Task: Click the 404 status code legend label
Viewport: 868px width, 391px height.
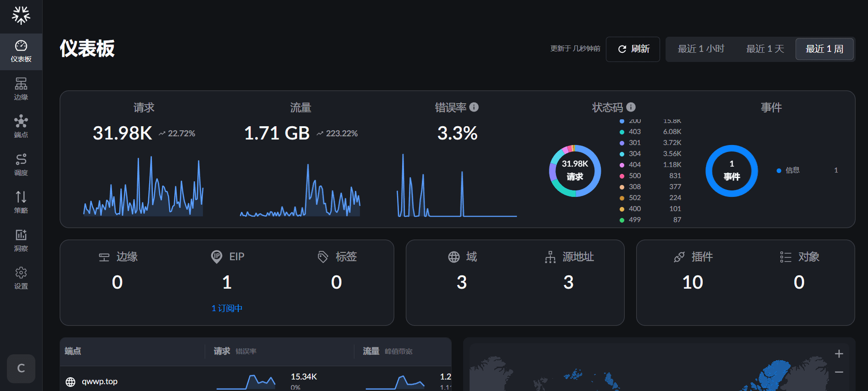Action: tap(635, 165)
